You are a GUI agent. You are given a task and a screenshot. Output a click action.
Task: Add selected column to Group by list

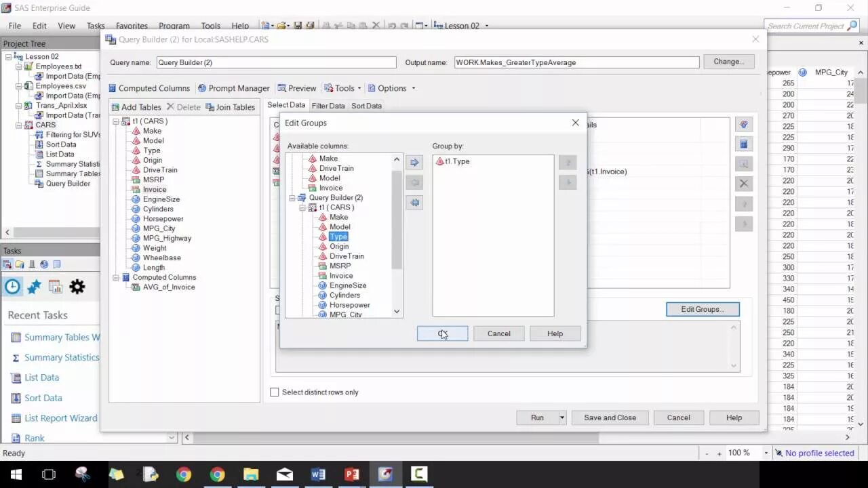click(414, 163)
